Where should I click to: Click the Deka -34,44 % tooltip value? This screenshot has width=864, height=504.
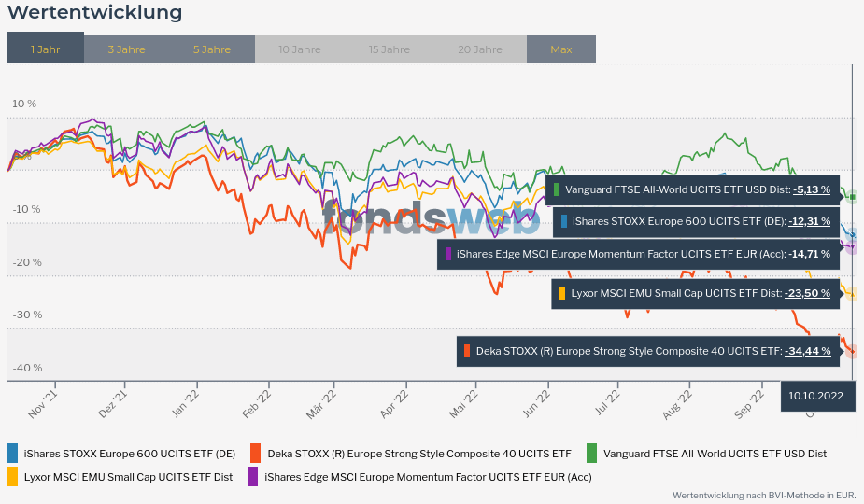click(x=808, y=351)
